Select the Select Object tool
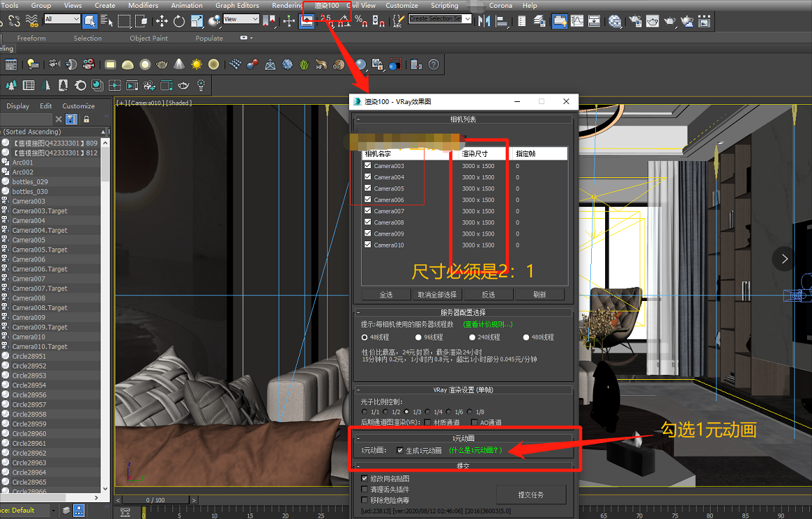The image size is (812, 519). [89, 21]
